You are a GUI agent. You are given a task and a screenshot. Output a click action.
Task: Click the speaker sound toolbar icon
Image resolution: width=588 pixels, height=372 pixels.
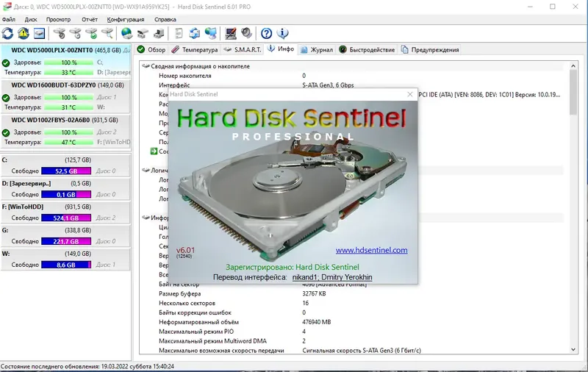[246, 33]
